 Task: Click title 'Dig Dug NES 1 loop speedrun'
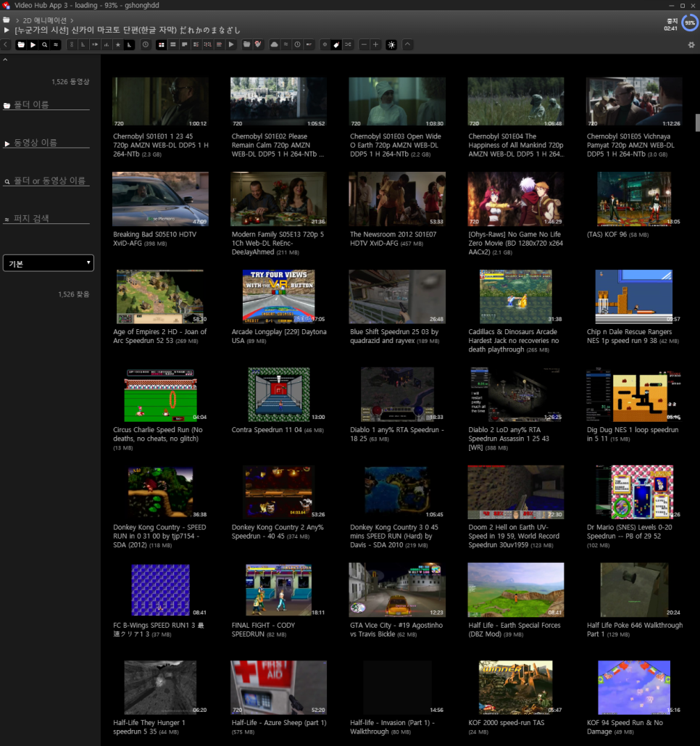click(x=633, y=434)
